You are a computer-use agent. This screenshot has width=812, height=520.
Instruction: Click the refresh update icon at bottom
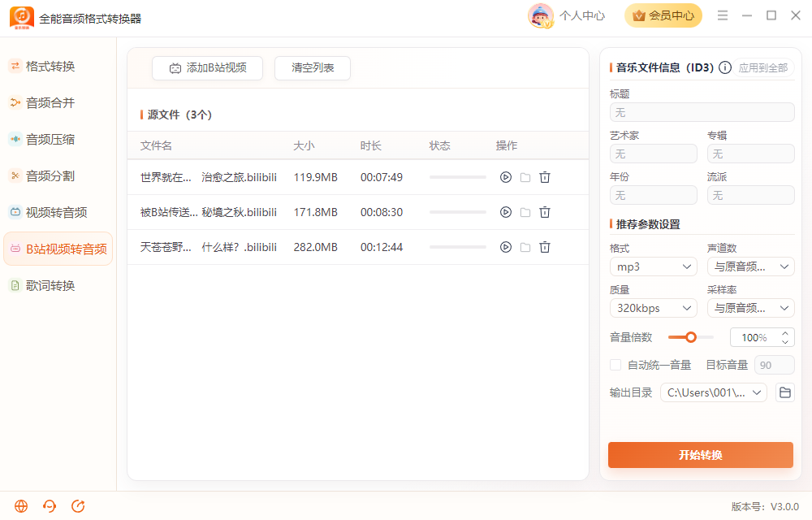[x=78, y=506]
